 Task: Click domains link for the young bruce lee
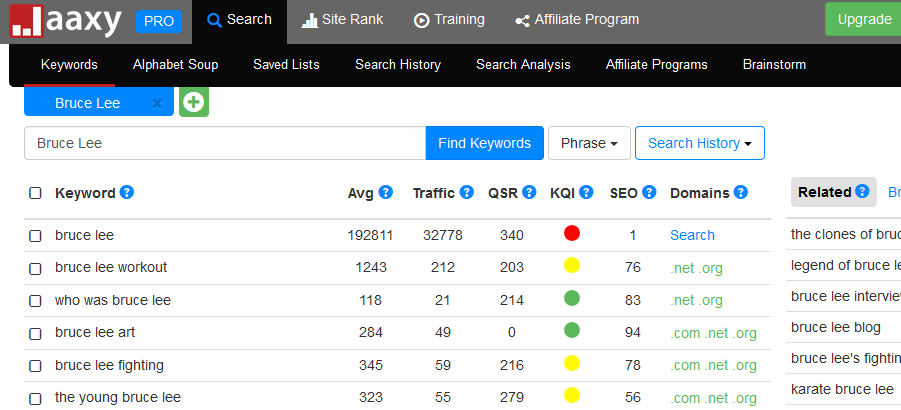[713, 397]
